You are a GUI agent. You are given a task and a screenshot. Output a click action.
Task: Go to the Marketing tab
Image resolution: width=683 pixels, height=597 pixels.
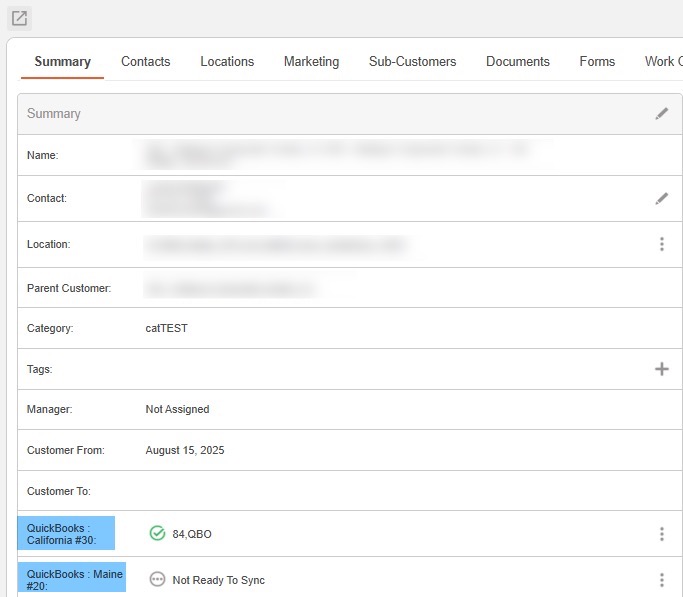(311, 62)
